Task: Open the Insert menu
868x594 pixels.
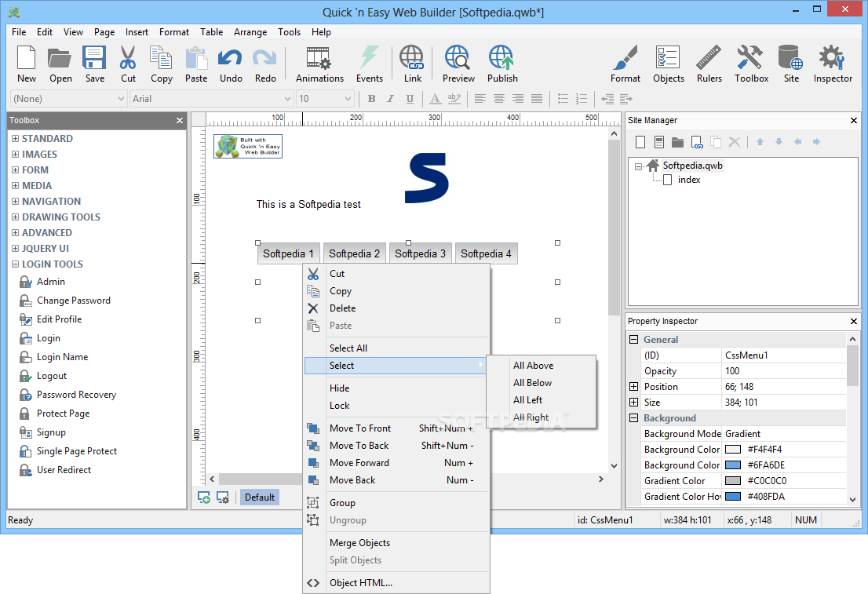Action: [x=137, y=32]
